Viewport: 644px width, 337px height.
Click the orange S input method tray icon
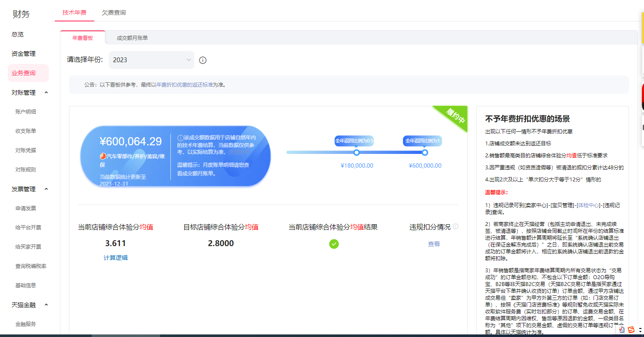point(631,329)
